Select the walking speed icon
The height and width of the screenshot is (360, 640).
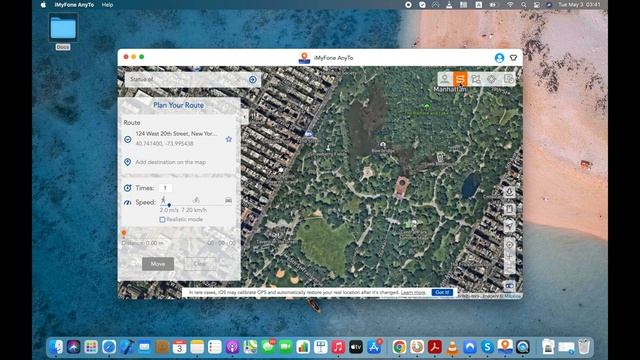(x=163, y=200)
